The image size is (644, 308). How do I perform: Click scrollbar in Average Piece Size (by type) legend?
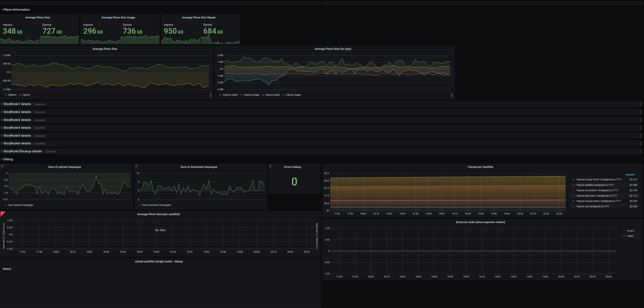coord(452,95)
